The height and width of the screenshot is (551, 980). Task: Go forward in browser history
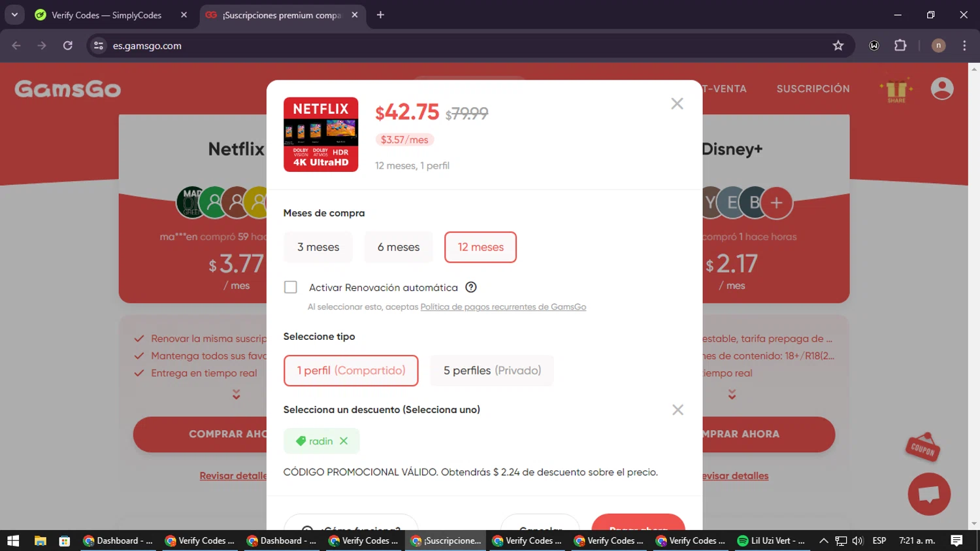[x=42, y=46]
